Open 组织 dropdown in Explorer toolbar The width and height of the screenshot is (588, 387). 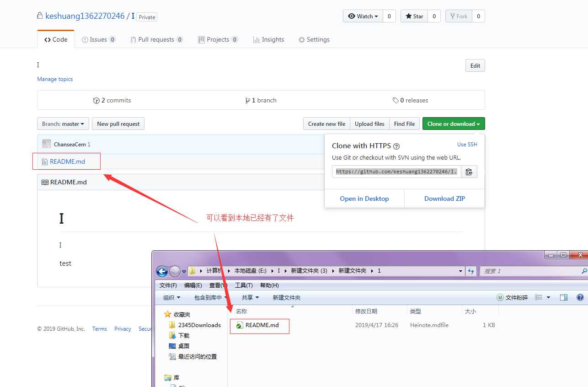pos(172,297)
